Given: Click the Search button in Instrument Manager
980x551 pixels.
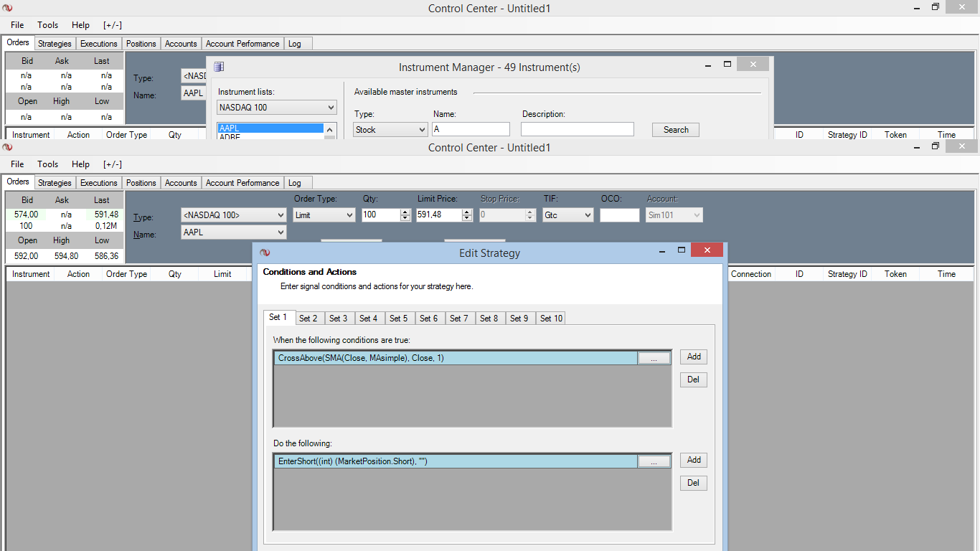Looking at the screenshot, I should [676, 130].
